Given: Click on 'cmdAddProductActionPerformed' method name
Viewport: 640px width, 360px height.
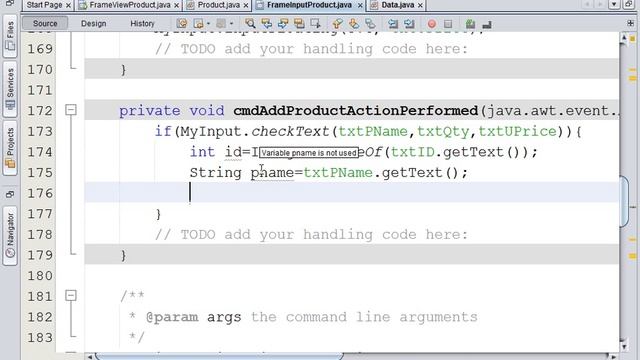Looking at the screenshot, I should coord(356,111).
